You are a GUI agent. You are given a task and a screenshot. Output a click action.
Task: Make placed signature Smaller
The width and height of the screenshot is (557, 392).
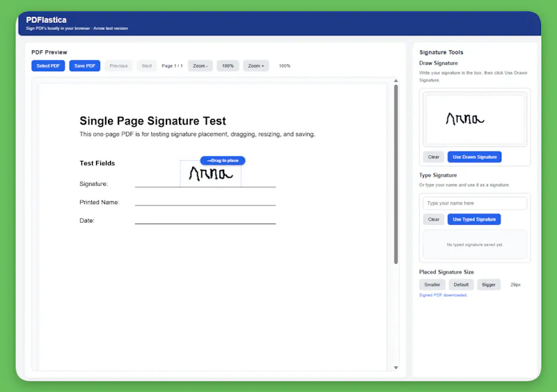coord(432,285)
